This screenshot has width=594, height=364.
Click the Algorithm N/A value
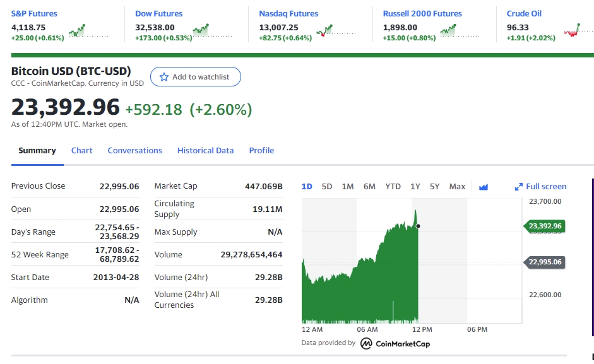point(132,300)
